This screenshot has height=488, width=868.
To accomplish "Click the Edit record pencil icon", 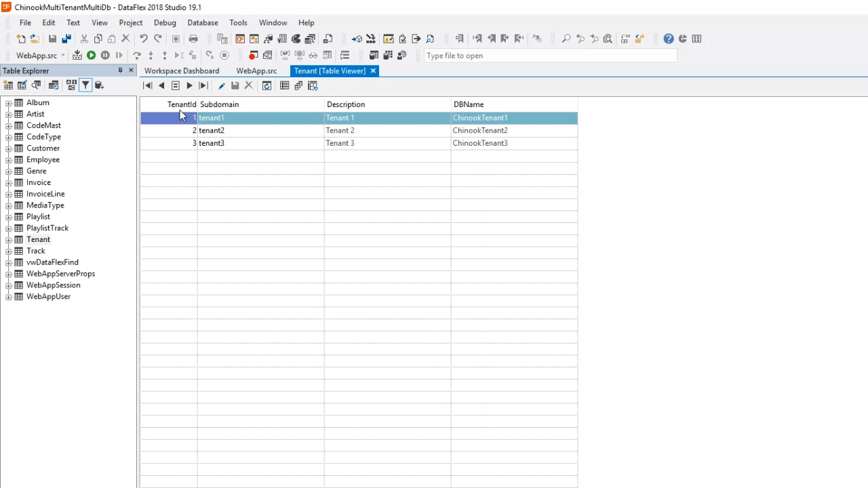I will [222, 86].
